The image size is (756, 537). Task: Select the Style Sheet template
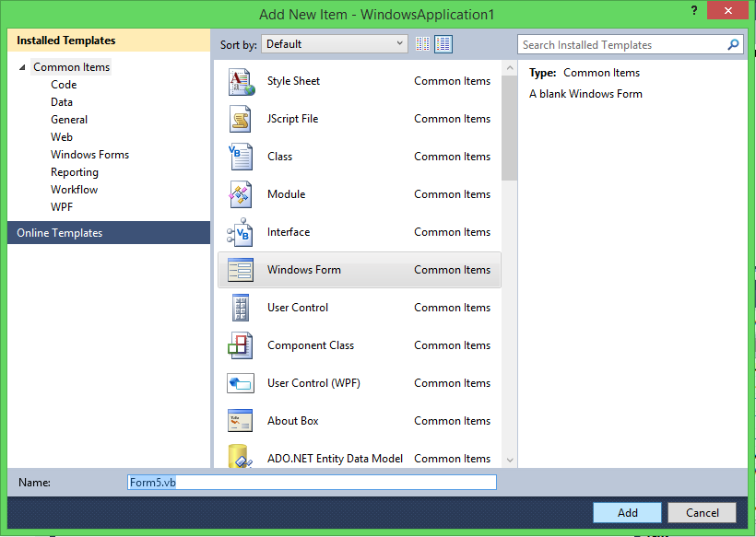coord(291,81)
